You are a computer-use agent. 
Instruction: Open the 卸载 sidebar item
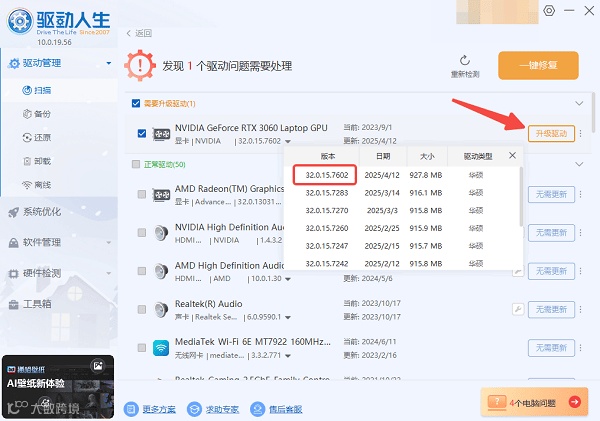point(37,161)
